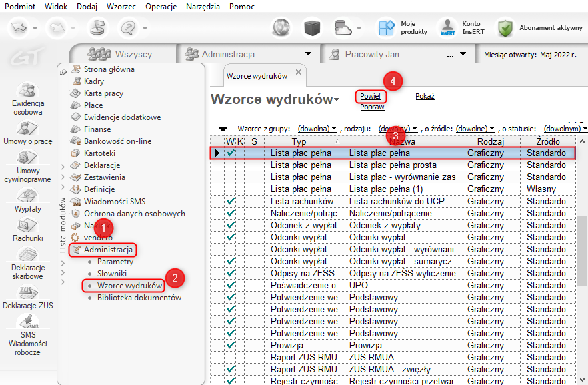The image size is (588, 385).
Task: Select Biblioteka dokumentów under Administracja
Action: coord(139,298)
